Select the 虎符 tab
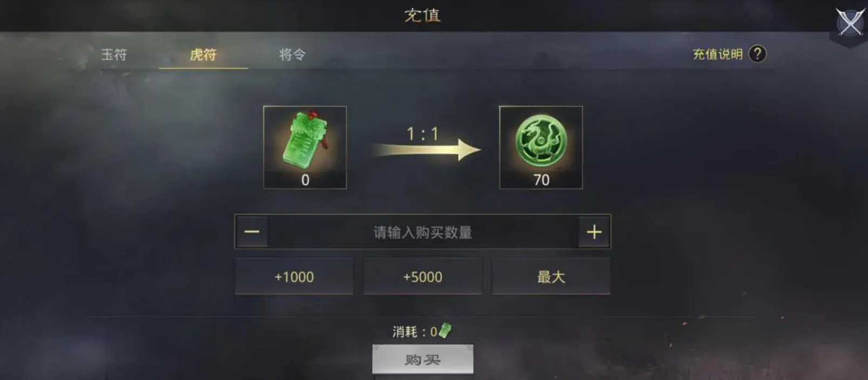 click(203, 55)
